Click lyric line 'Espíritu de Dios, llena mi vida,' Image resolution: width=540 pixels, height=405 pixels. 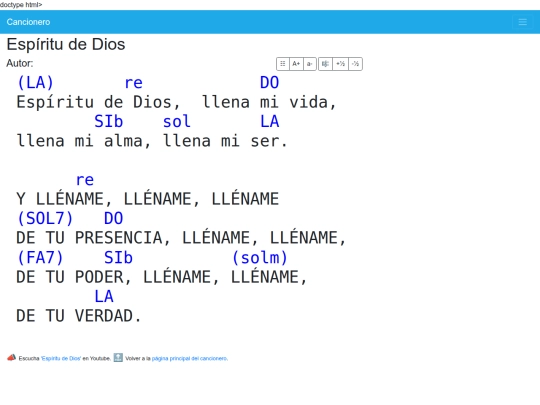click(176, 102)
